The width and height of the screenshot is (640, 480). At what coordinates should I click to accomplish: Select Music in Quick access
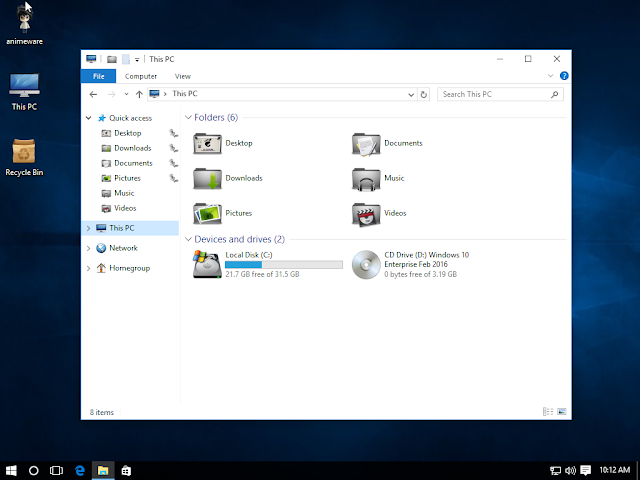124,193
